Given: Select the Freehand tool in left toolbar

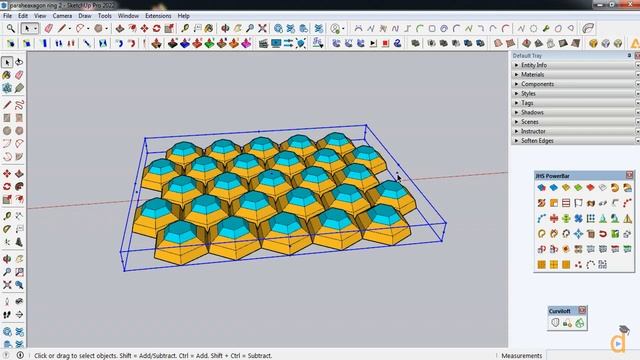Looking at the screenshot, I should (x=19, y=105).
